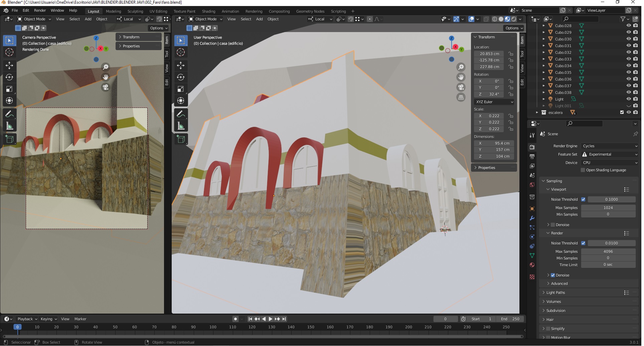Switch to rendered viewport shading
Image resolution: width=644 pixels, height=346 pixels.
[x=514, y=19]
